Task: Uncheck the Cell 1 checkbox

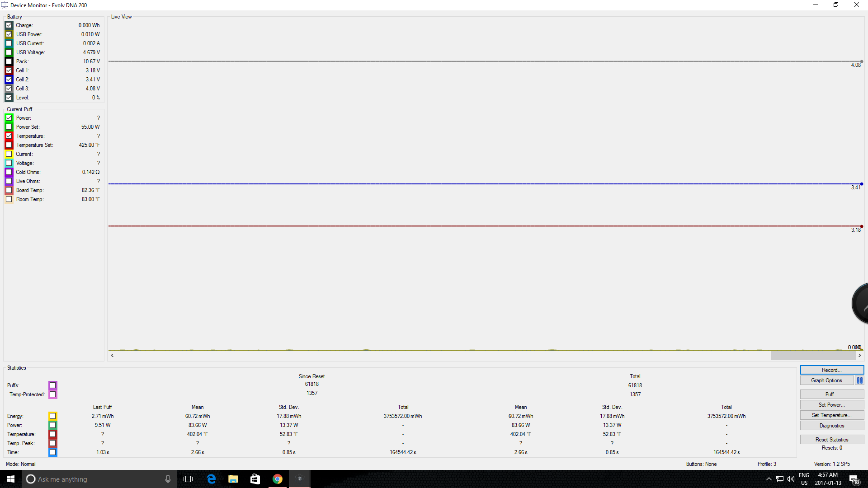Action: tap(9, 70)
